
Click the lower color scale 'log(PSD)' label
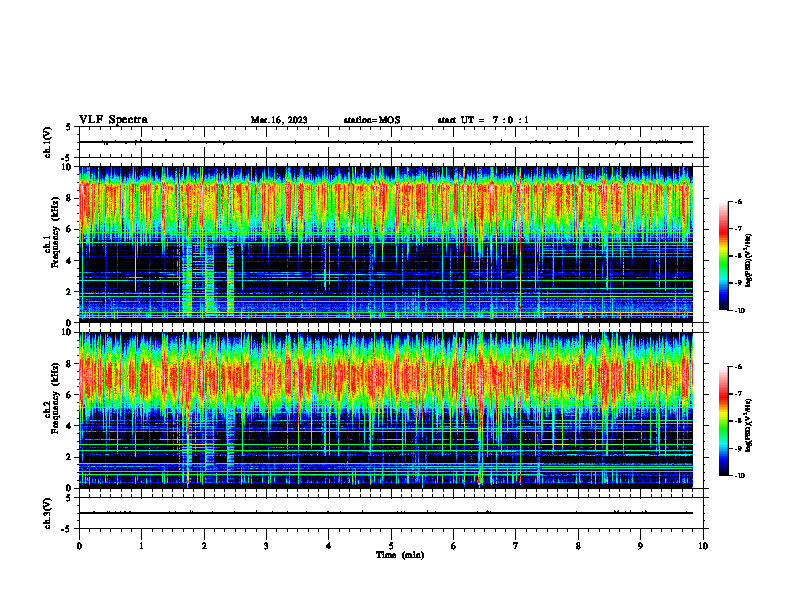point(749,425)
